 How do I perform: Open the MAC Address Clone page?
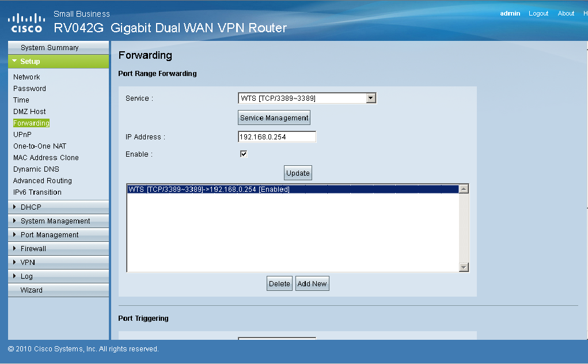(x=46, y=157)
